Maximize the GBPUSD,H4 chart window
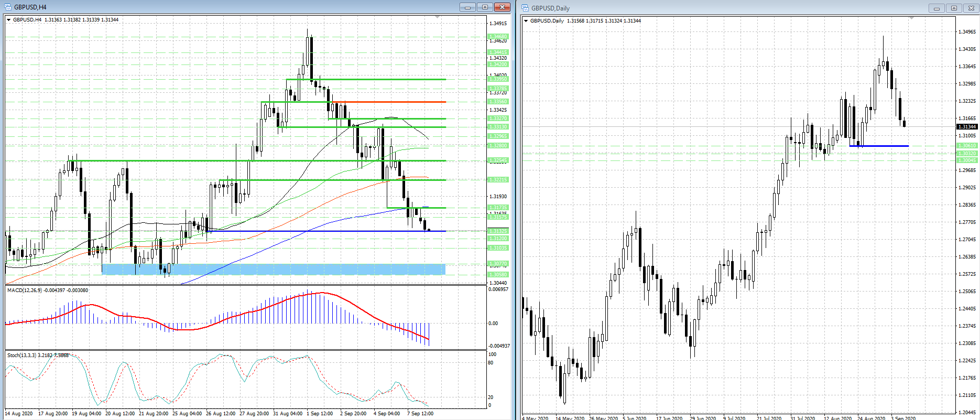The width and height of the screenshot is (980, 420). [485, 7]
